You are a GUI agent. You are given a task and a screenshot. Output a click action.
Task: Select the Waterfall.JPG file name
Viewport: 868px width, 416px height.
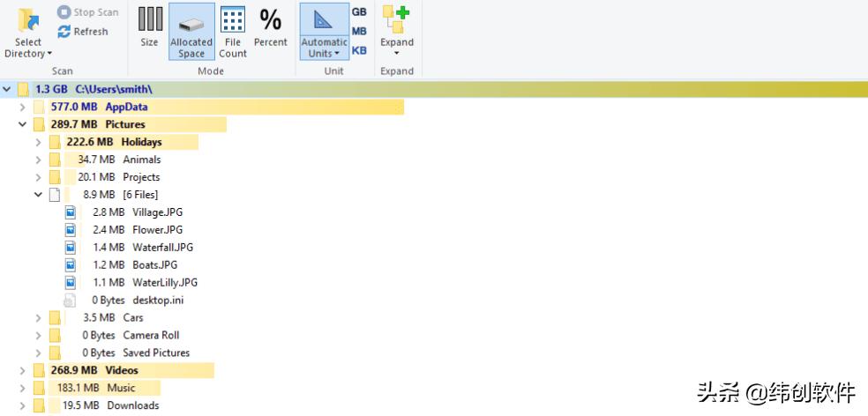(162, 248)
